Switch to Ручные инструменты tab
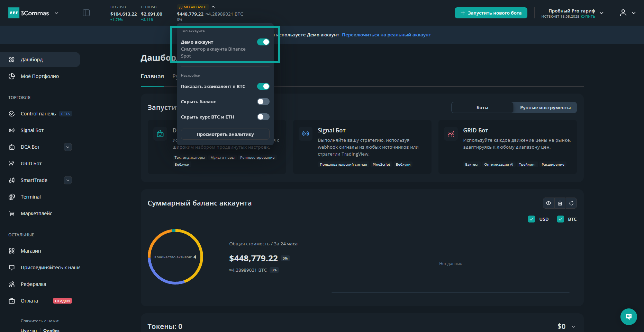The width and height of the screenshot is (644, 332). point(545,107)
